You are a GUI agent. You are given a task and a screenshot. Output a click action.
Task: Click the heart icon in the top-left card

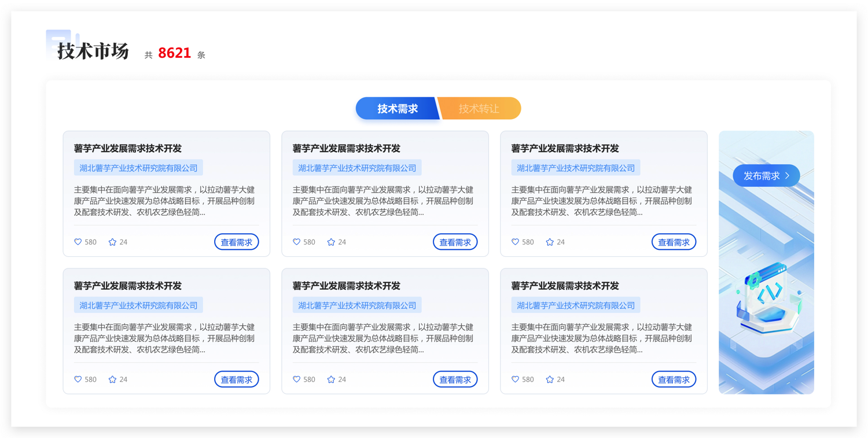[x=78, y=242]
